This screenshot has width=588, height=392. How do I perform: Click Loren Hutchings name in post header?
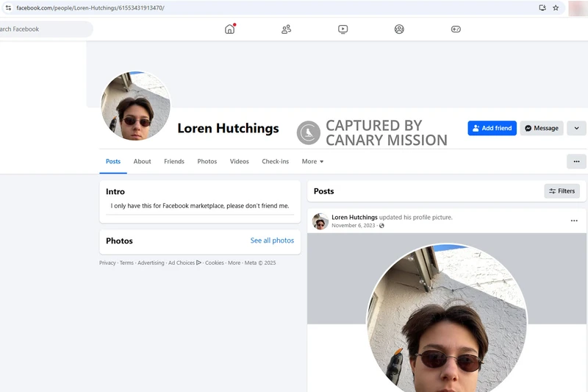tap(354, 217)
